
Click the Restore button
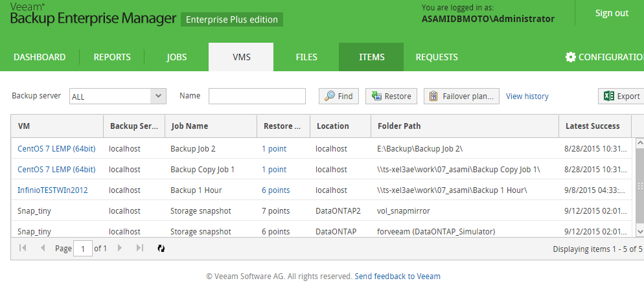(x=391, y=96)
